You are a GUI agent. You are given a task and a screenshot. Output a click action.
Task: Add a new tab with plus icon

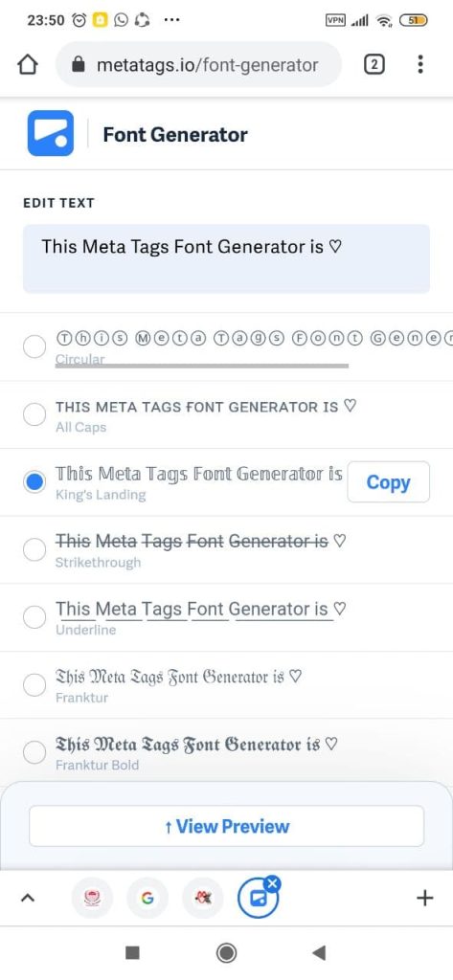click(424, 898)
